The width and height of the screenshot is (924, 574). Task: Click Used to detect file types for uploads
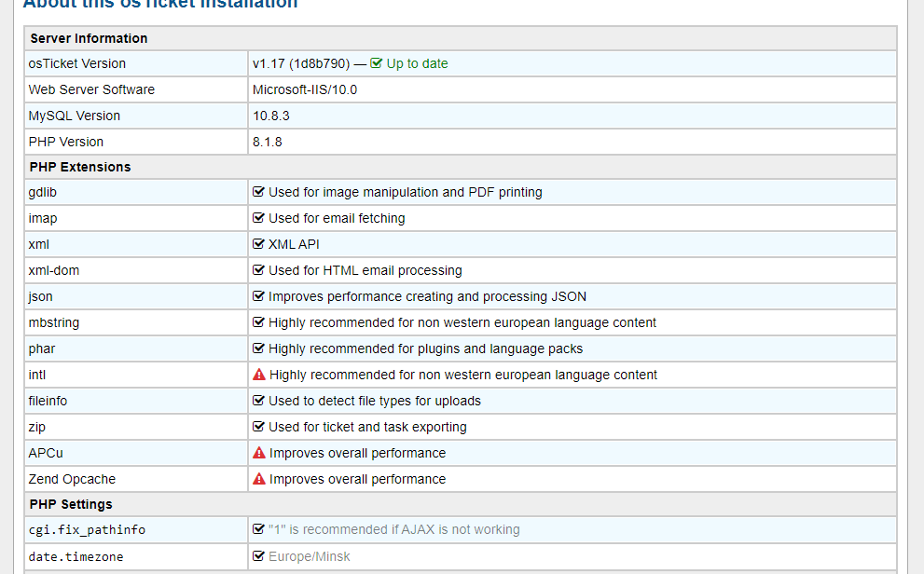375,401
